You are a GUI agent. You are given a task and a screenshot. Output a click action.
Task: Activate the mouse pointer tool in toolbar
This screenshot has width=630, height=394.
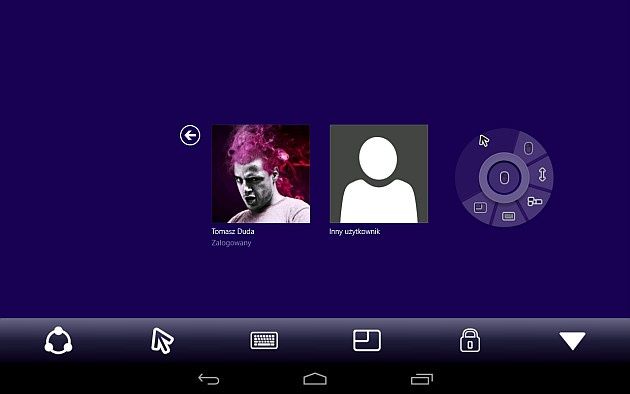tap(162, 341)
